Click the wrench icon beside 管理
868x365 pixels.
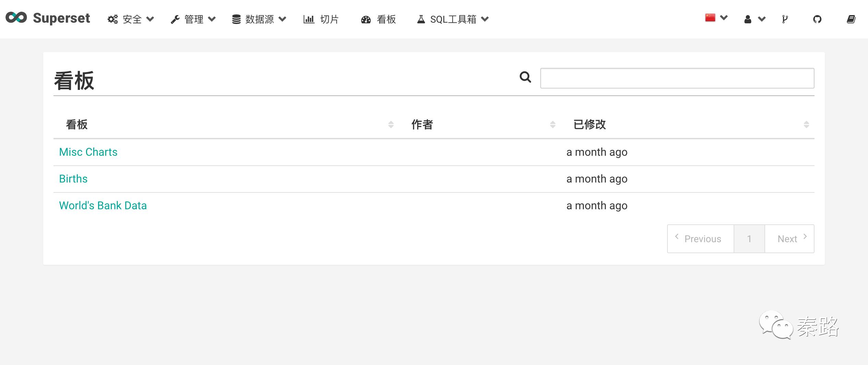(x=175, y=20)
